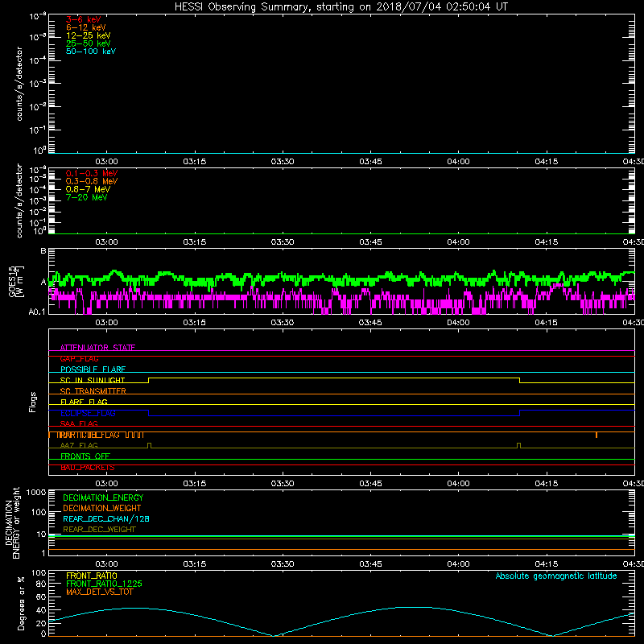Click the 04:15 tick label under the GOES15 panel
This screenshot has width=644, height=644.
click(x=547, y=323)
